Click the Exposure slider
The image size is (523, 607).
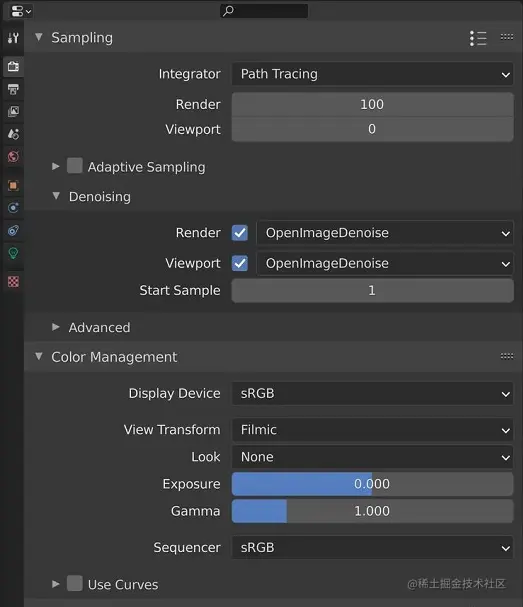pyautogui.click(x=372, y=484)
